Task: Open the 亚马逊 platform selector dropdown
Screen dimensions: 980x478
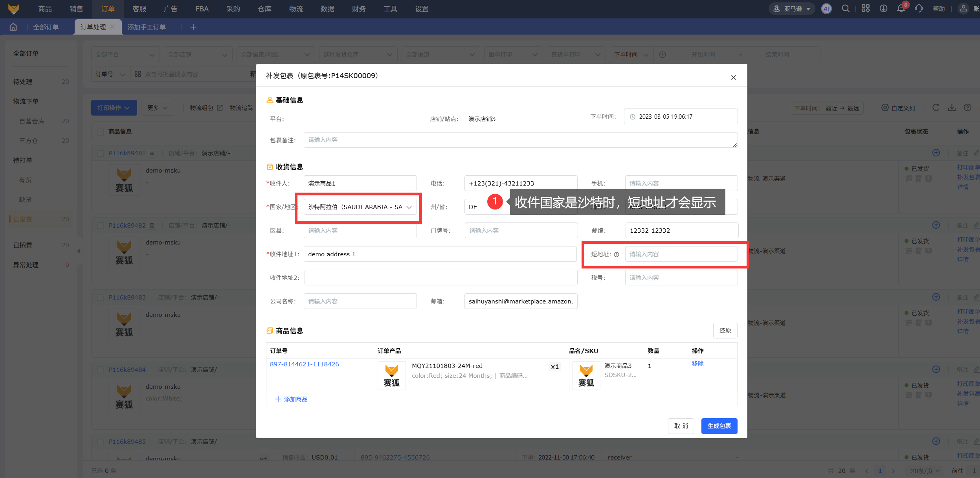Action: 791,9
